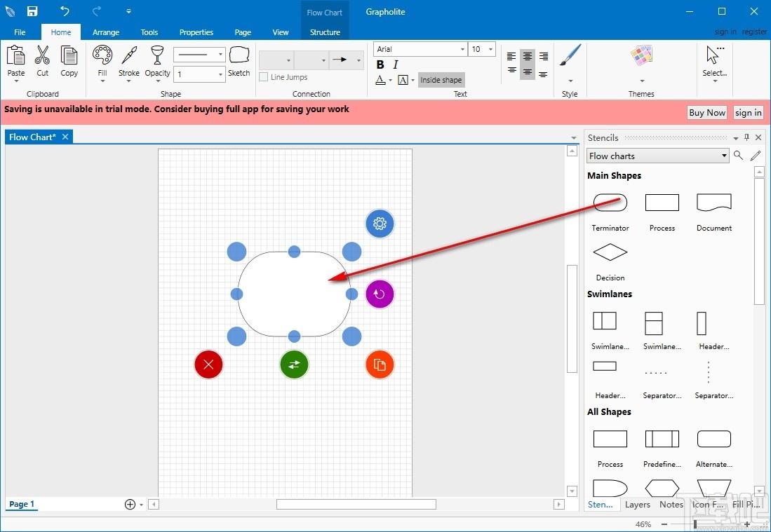Toggle Inside shape text placement
The height and width of the screenshot is (532, 771).
[441, 80]
